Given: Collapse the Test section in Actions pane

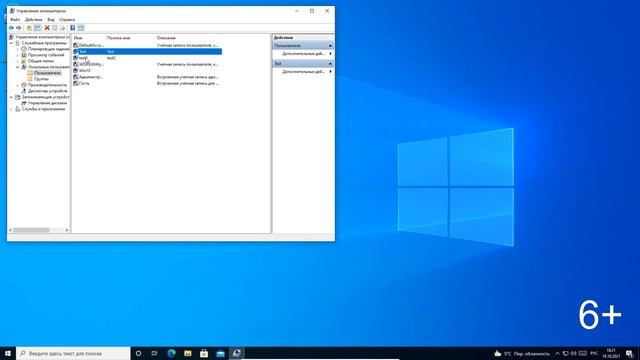Looking at the screenshot, I should click(x=330, y=64).
